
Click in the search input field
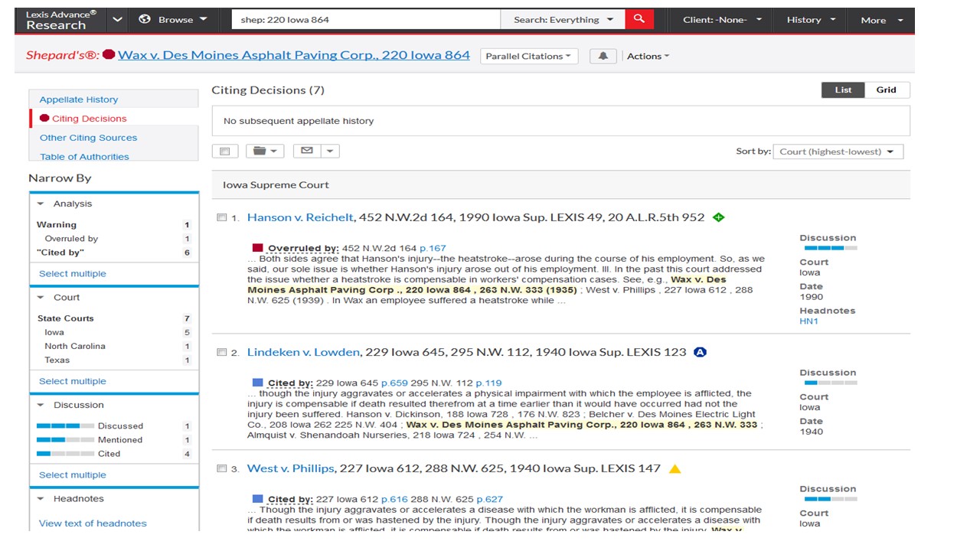(x=366, y=20)
